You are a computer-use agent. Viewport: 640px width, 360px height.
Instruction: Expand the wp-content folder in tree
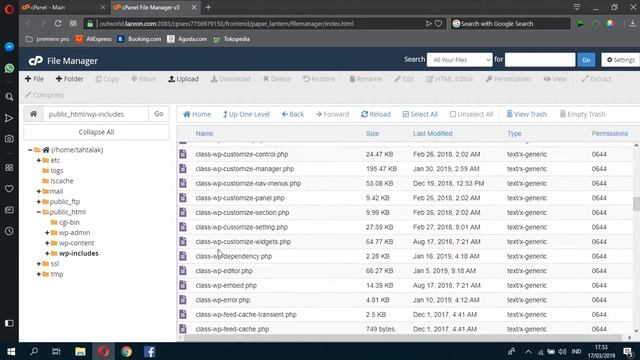tap(47, 243)
